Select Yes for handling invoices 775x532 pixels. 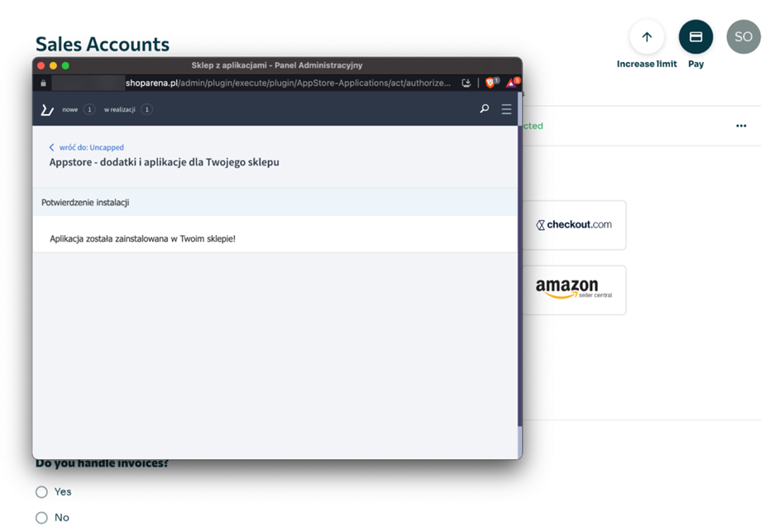(41, 492)
